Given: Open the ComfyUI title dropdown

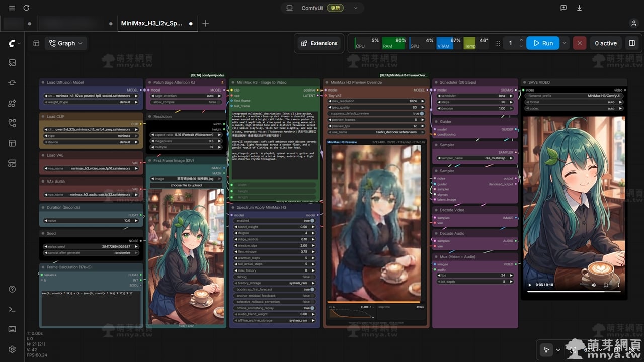Looking at the screenshot, I should [356, 8].
